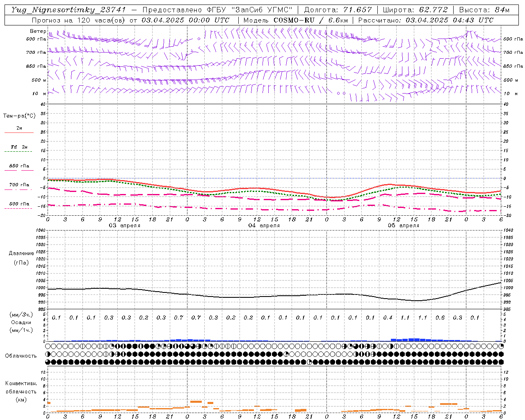Select the Td 2м dew point legend entry

coord(19,147)
